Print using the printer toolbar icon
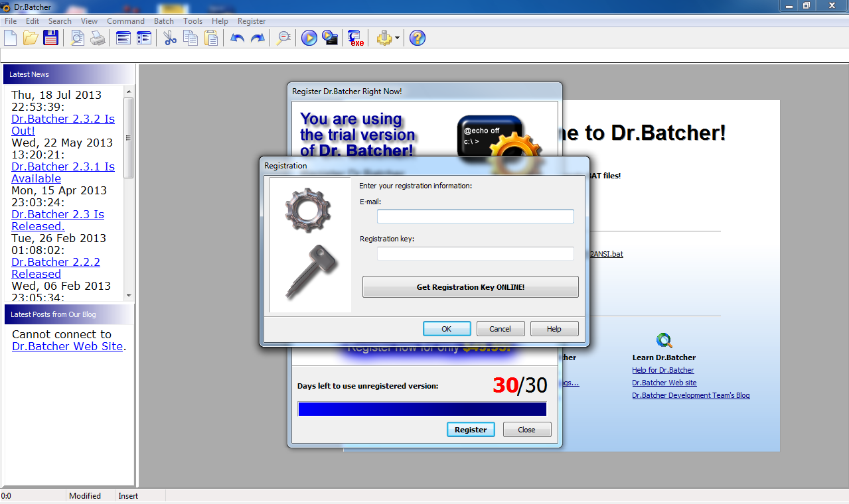Screen dimensions: 849x504 (x=98, y=38)
